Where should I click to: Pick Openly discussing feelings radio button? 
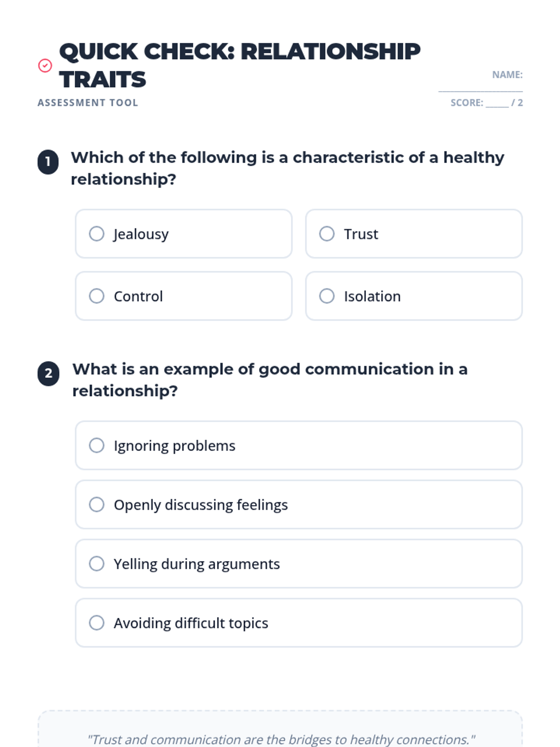coord(97,505)
